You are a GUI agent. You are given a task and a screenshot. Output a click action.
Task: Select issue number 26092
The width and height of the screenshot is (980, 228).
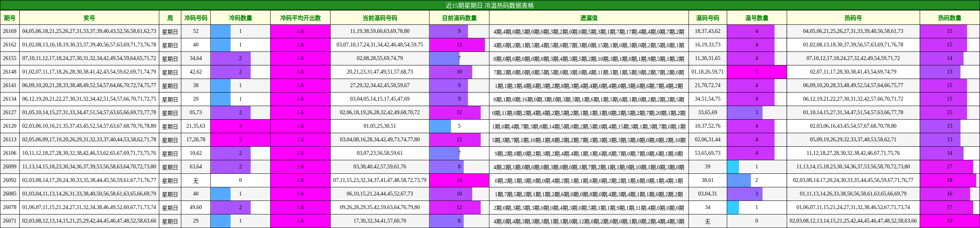tap(10, 180)
